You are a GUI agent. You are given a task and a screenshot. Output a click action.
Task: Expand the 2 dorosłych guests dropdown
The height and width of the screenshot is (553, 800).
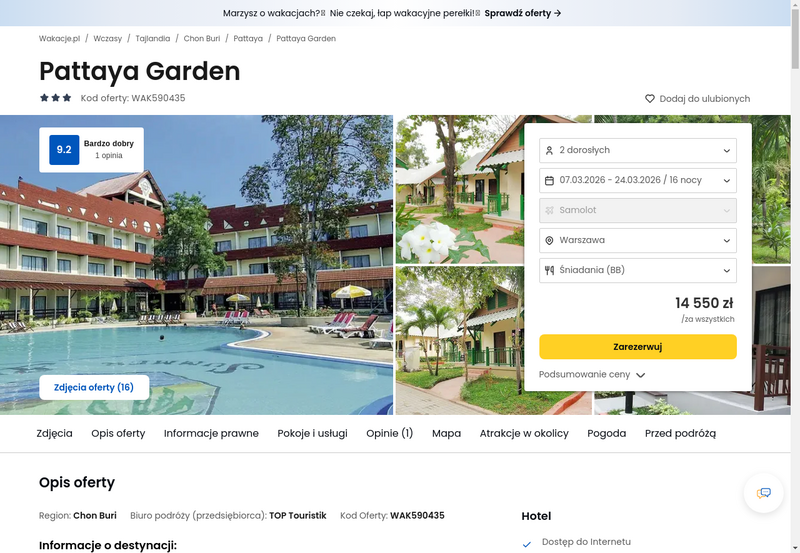[x=638, y=150]
